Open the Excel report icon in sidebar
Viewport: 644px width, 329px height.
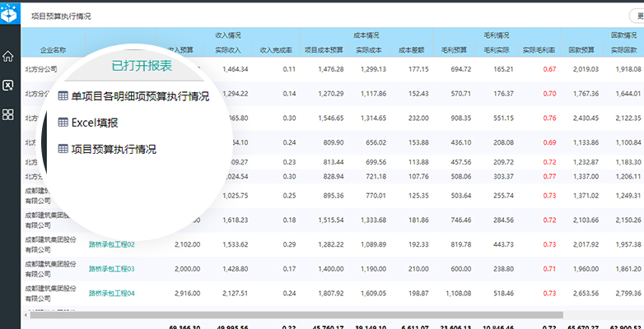tap(7, 86)
